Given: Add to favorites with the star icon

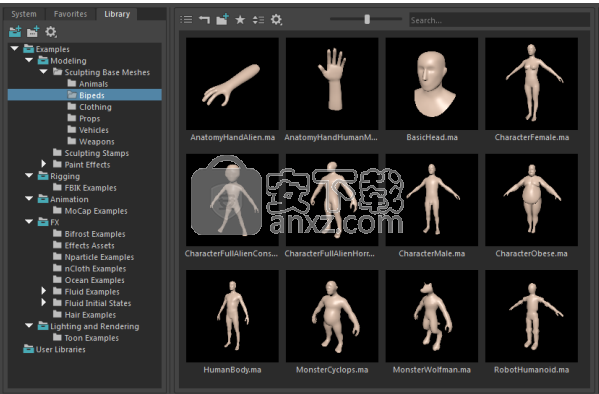Looking at the screenshot, I should click(240, 19).
